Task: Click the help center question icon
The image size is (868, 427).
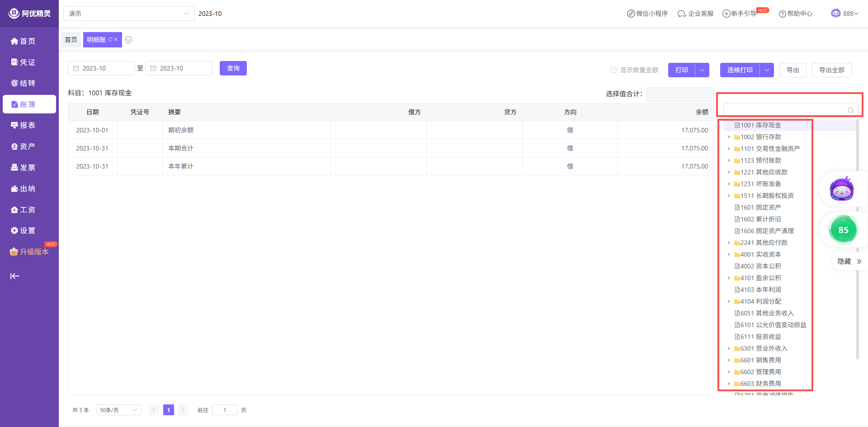Action: tap(782, 14)
